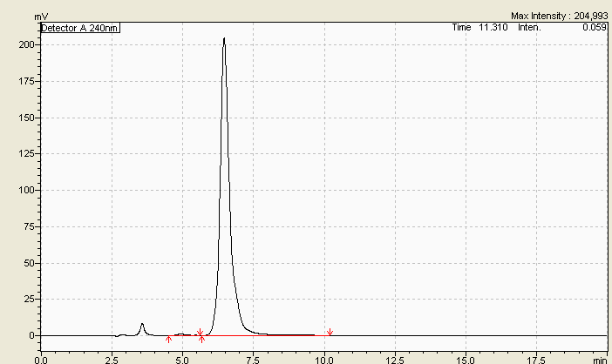Click the 7.5 tick on time axis
Screen dimensions: 612x364
pos(253,358)
